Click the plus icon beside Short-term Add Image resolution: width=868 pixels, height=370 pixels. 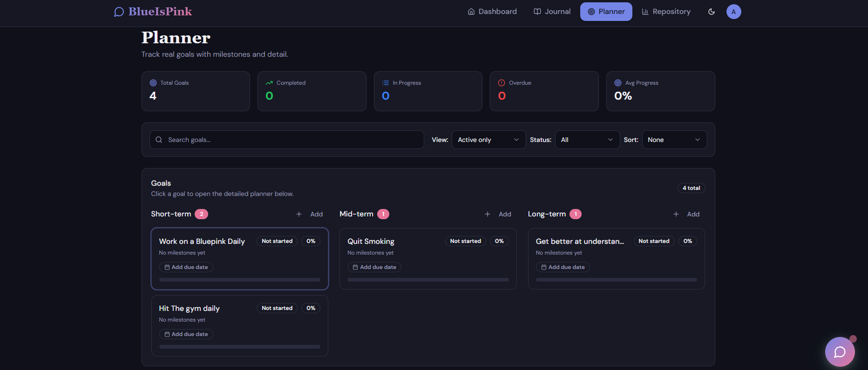[x=299, y=214]
